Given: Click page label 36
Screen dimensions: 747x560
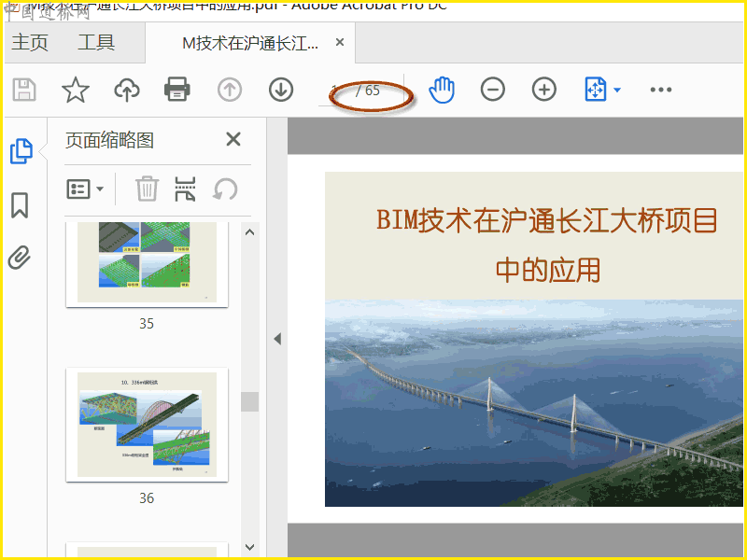Looking at the screenshot, I should pyautogui.click(x=147, y=498).
